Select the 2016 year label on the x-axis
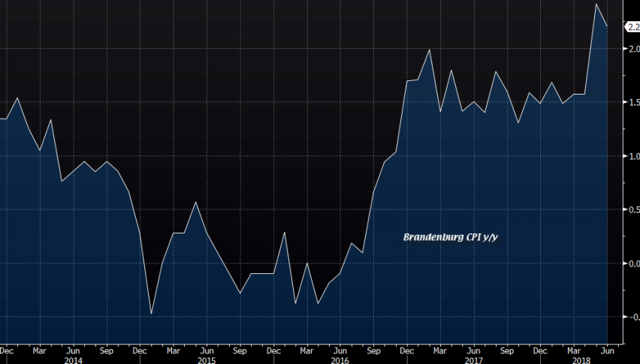This screenshot has height=364, width=640. (x=340, y=360)
